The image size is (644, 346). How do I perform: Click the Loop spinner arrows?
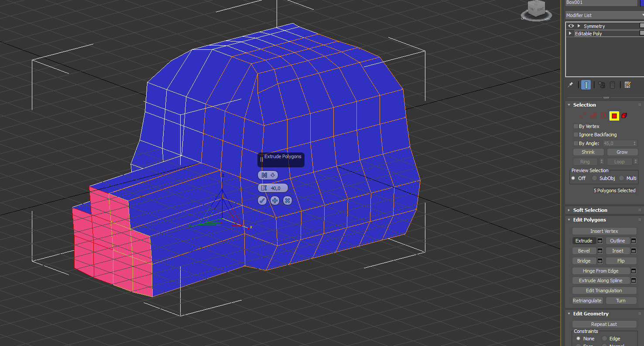635,162
